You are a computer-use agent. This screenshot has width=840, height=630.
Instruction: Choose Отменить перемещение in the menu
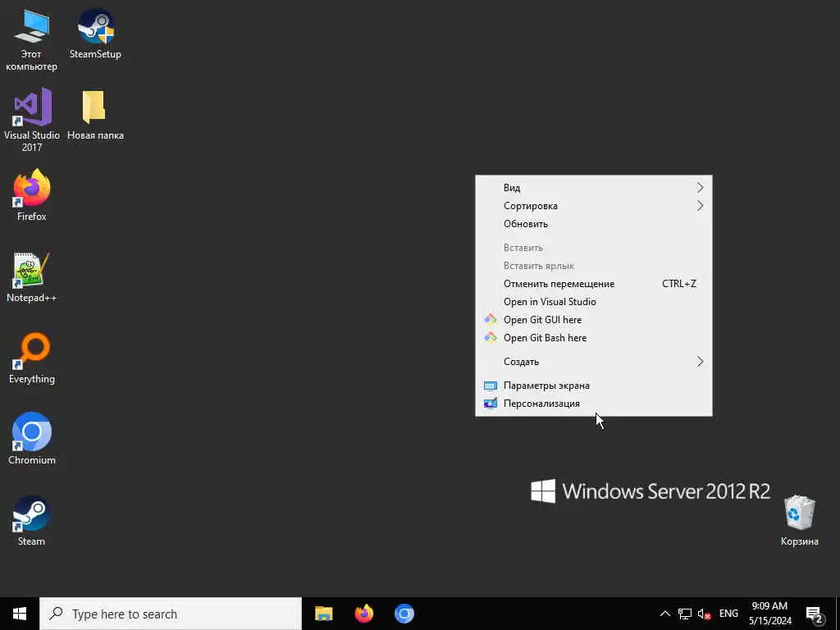[594, 284]
